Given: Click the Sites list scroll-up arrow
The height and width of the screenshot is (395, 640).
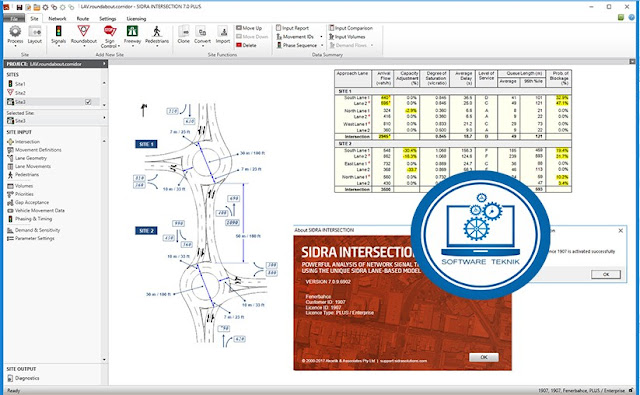Looking at the screenshot, I should 104,83.
